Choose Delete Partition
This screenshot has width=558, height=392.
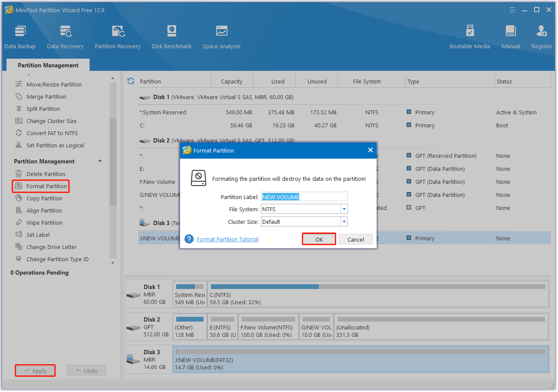point(46,174)
